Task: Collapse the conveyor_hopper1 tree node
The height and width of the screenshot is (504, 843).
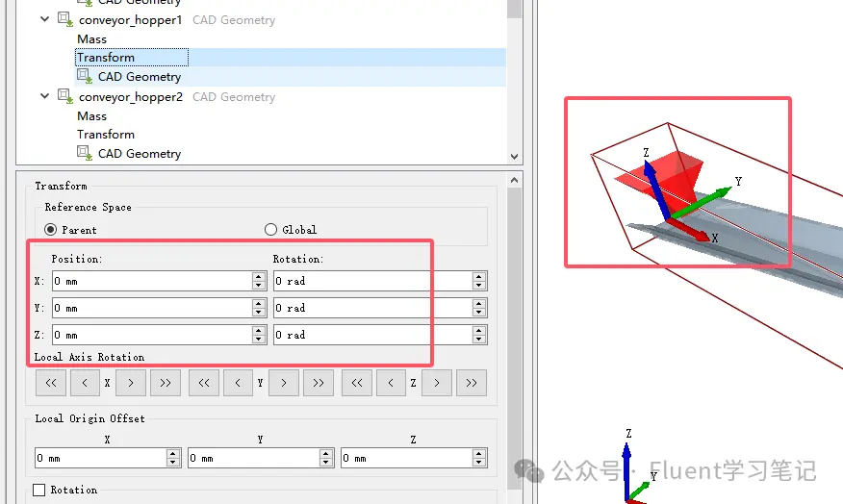Action: click(44, 19)
